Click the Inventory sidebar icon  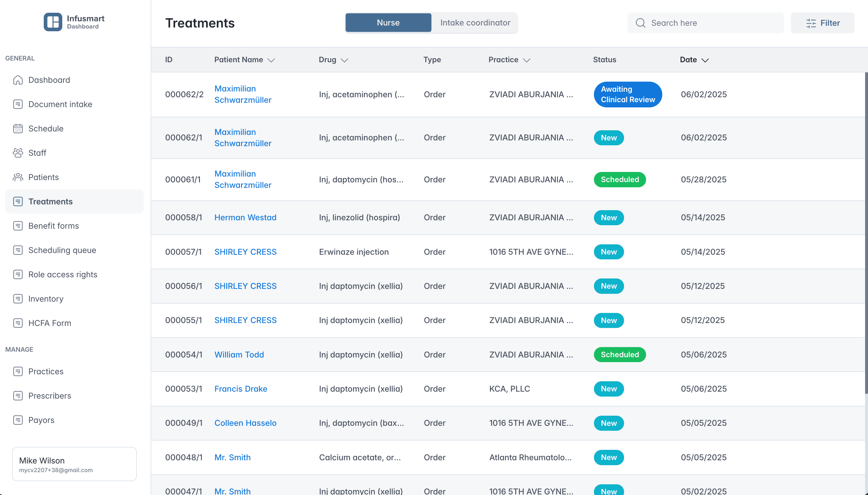(x=18, y=299)
